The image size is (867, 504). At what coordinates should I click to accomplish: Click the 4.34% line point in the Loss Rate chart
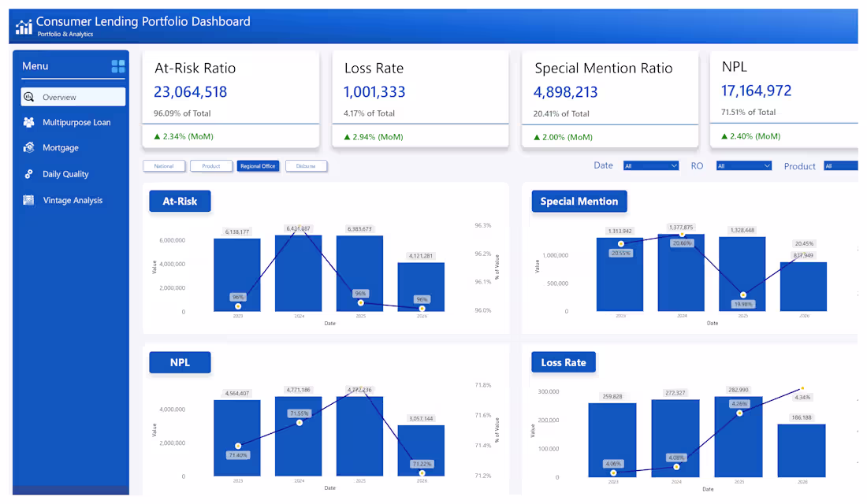pos(802,388)
